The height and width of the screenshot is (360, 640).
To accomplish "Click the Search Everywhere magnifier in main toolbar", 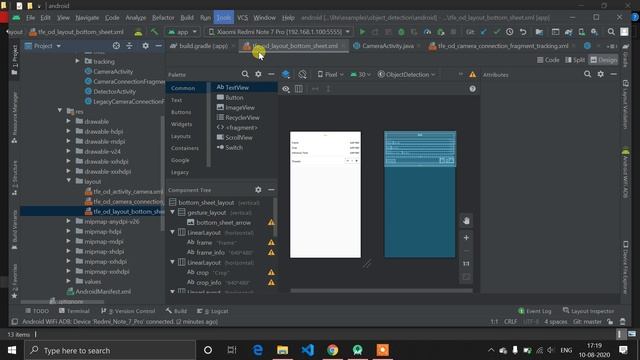I will coord(611,32).
